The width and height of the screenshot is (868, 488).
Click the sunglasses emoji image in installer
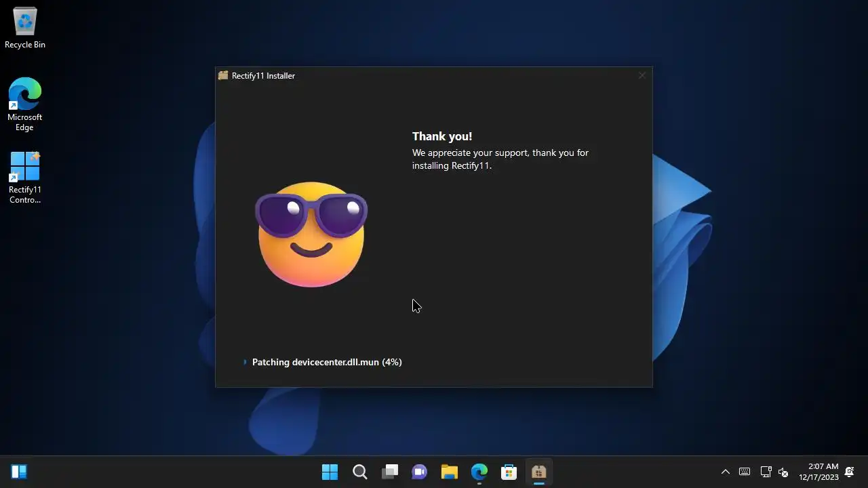pyautogui.click(x=311, y=234)
